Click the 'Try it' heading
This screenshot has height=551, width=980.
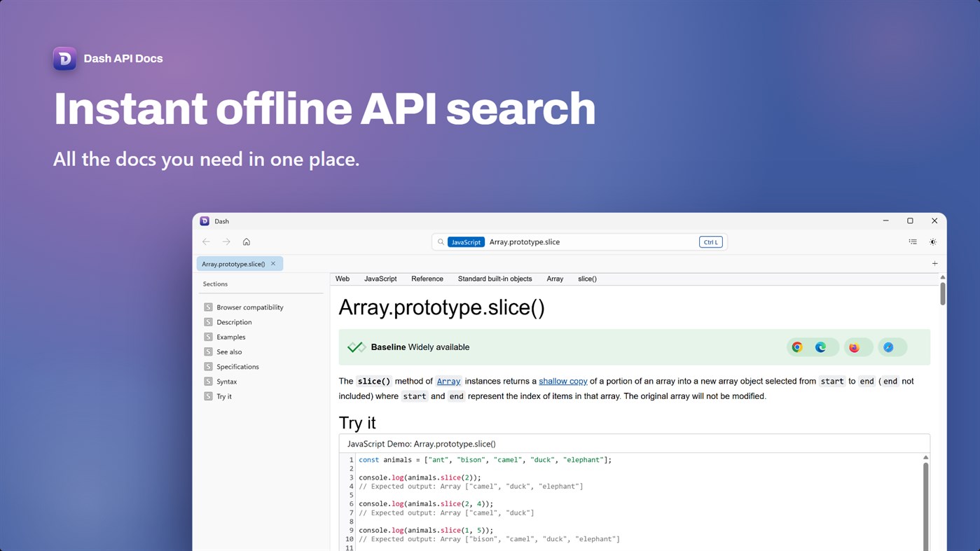[x=357, y=423]
